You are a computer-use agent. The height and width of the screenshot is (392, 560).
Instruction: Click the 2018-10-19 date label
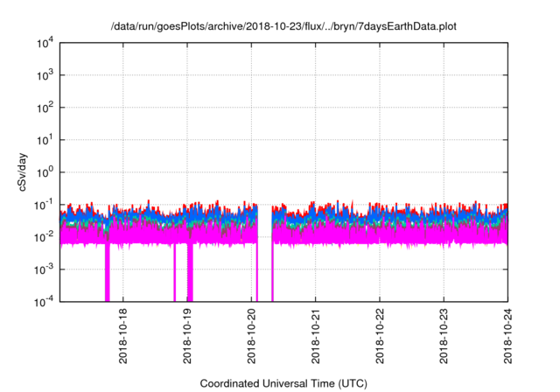tap(187, 336)
